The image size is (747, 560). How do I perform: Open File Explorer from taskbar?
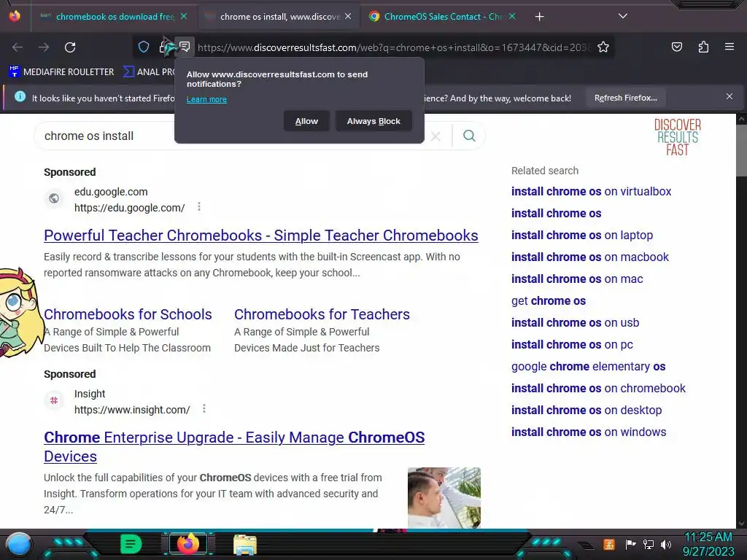245,545
